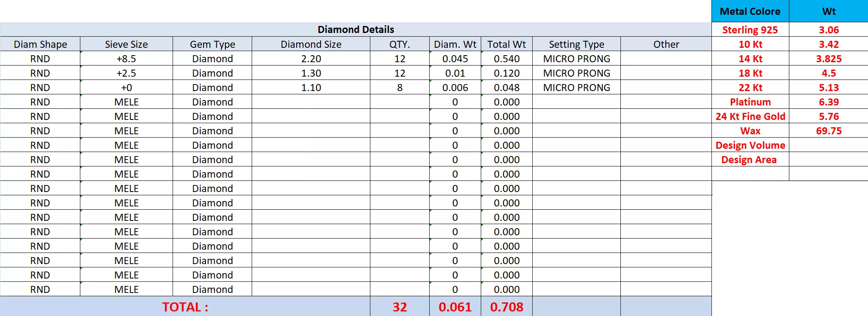
Task: Click the 'RND' cell in the +8.5 row
Action: point(40,59)
